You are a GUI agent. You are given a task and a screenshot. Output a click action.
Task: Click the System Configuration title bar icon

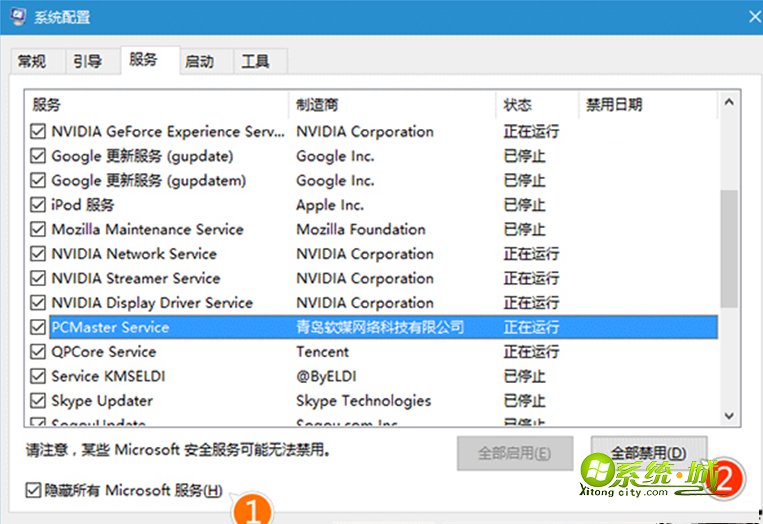pos(18,16)
